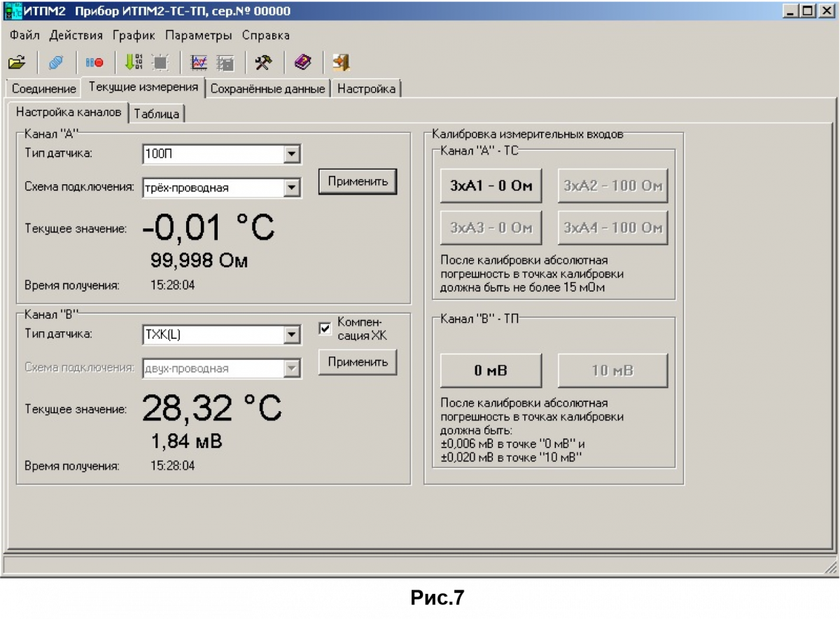Click the open folder toolbar icon
Viewport: 840px width, 619px height.
(17, 63)
